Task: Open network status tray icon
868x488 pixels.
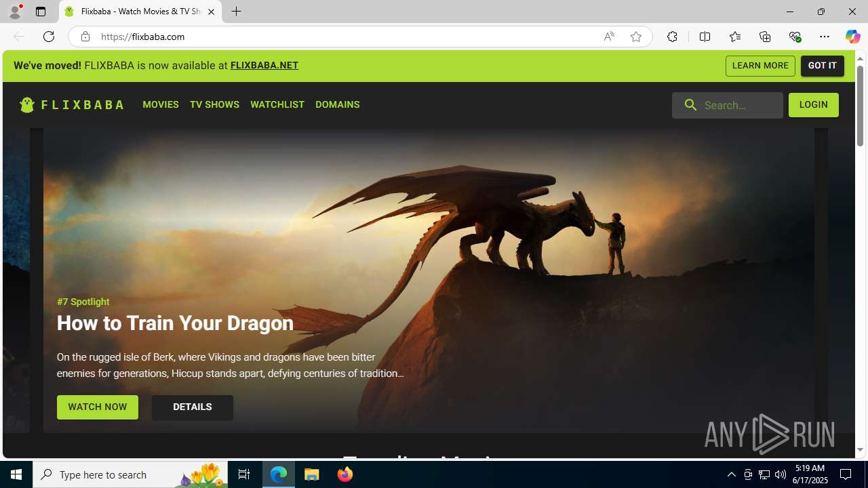Action: [764, 474]
